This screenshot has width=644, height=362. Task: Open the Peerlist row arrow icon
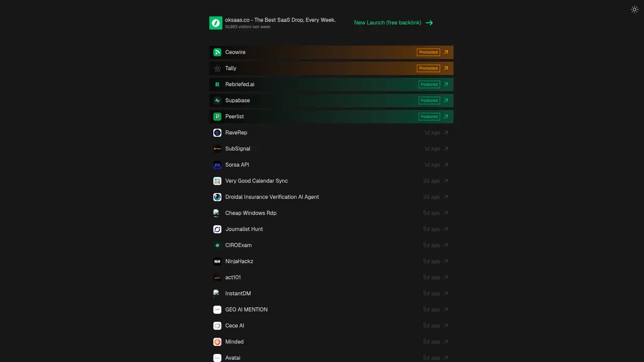pyautogui.click(x=446, y=117)
